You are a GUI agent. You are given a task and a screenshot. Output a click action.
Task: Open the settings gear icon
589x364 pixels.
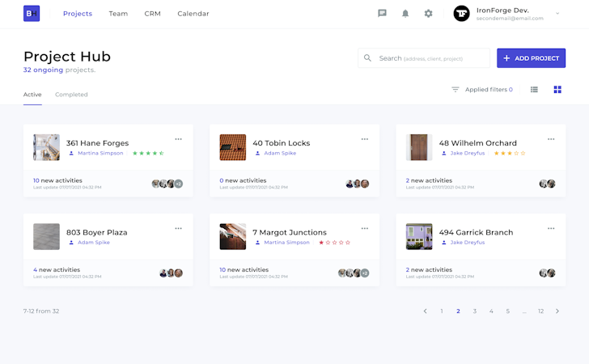click(x=428, y=14)
